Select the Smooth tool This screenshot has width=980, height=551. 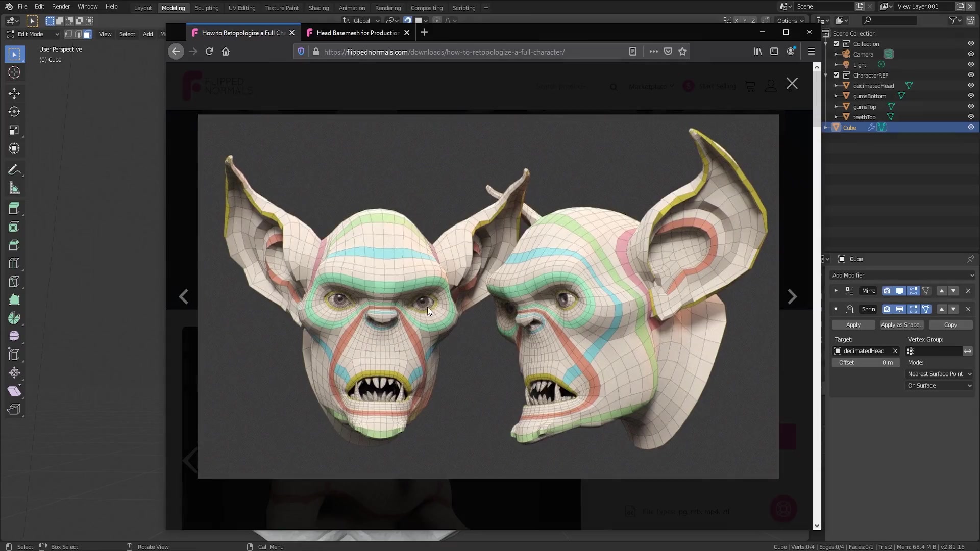tap(14, 336)
